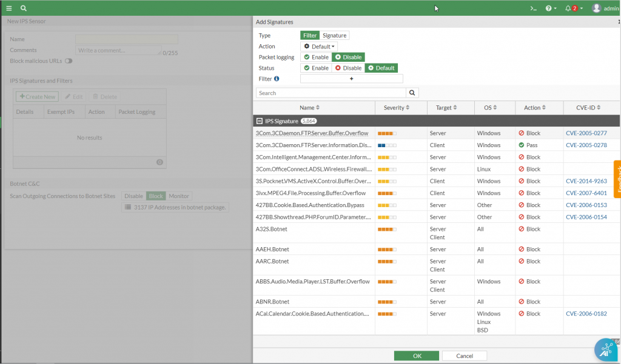The width and height of the screenshot is (621, 364).
Task: Click the search button beside signature search box
Action: (412, 93)
